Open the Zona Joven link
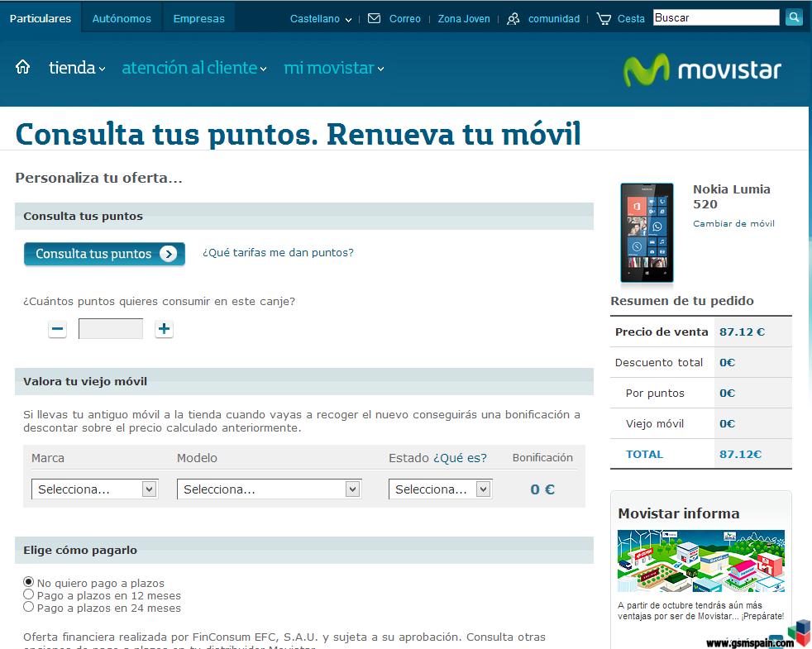 [464, 19]
